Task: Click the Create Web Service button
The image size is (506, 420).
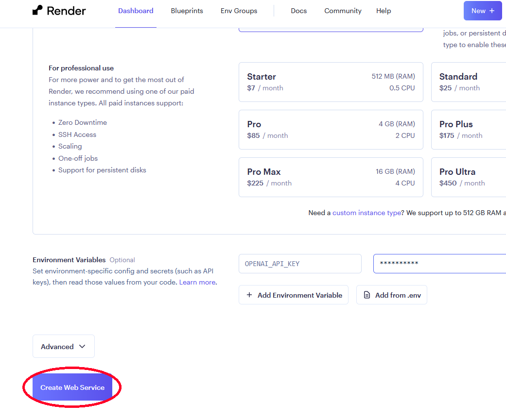Action: tap(72, 387)
